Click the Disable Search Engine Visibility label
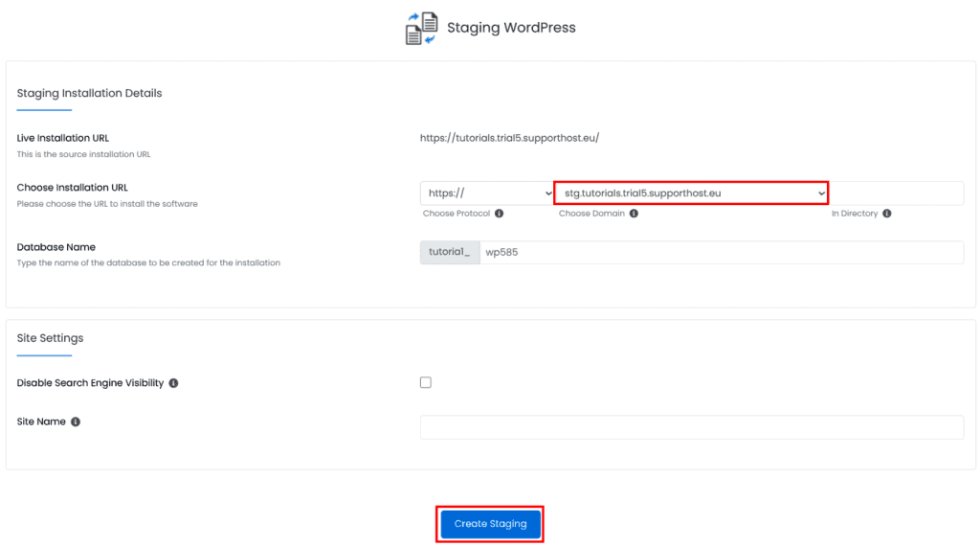The width and height of the screenshot is (980, 546). tap(90, 383)
